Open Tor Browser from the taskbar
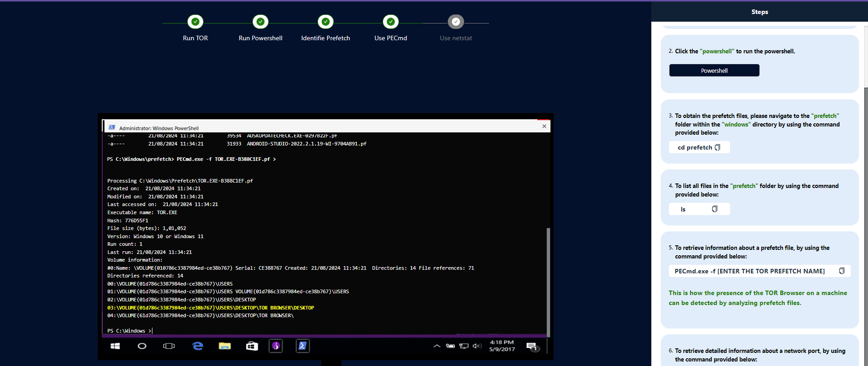 click(x=276, y=346)
